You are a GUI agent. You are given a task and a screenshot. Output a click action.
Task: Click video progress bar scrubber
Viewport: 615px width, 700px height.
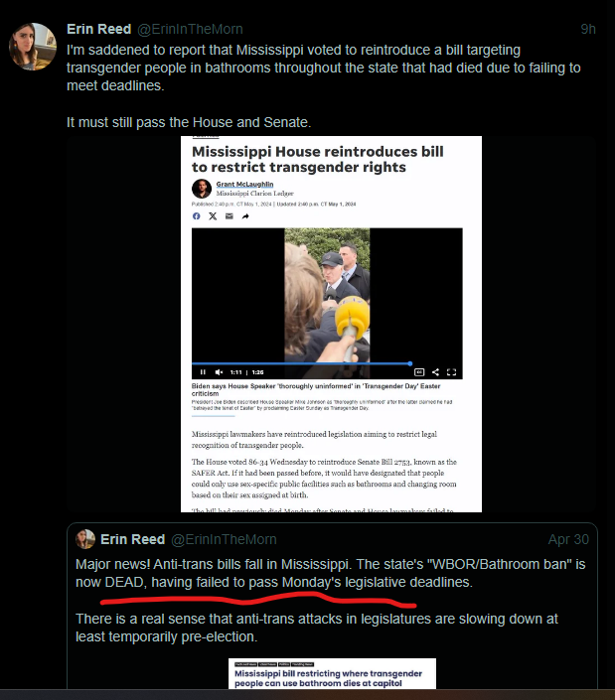410,363
